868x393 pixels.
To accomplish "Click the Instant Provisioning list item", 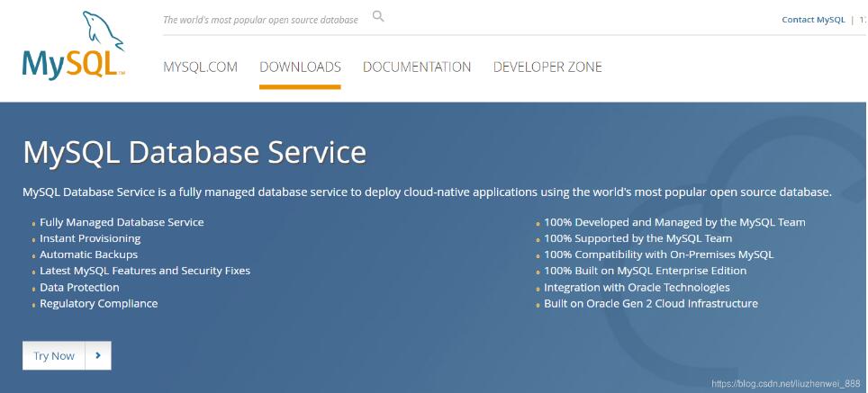I will click(x=90, y=238).
